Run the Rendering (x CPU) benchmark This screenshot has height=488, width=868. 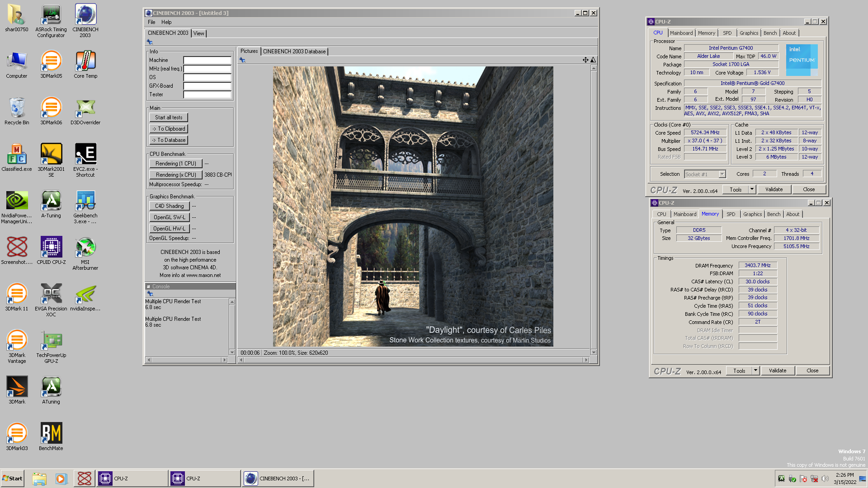coord(175,175)
